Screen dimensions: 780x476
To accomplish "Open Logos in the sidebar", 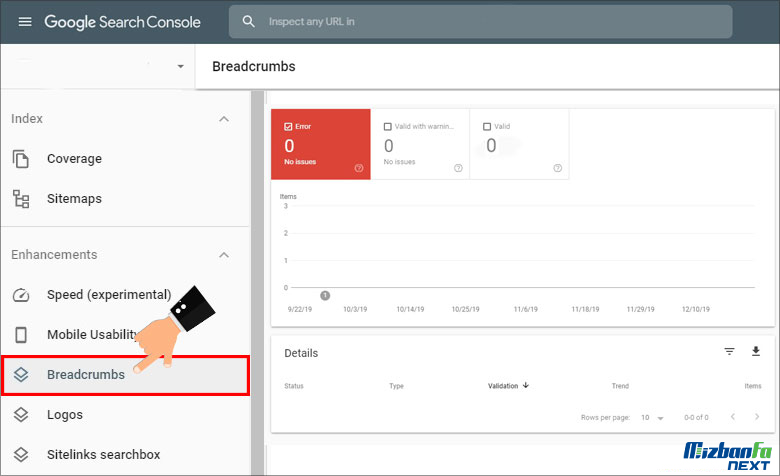I will (x=65, y=415).
